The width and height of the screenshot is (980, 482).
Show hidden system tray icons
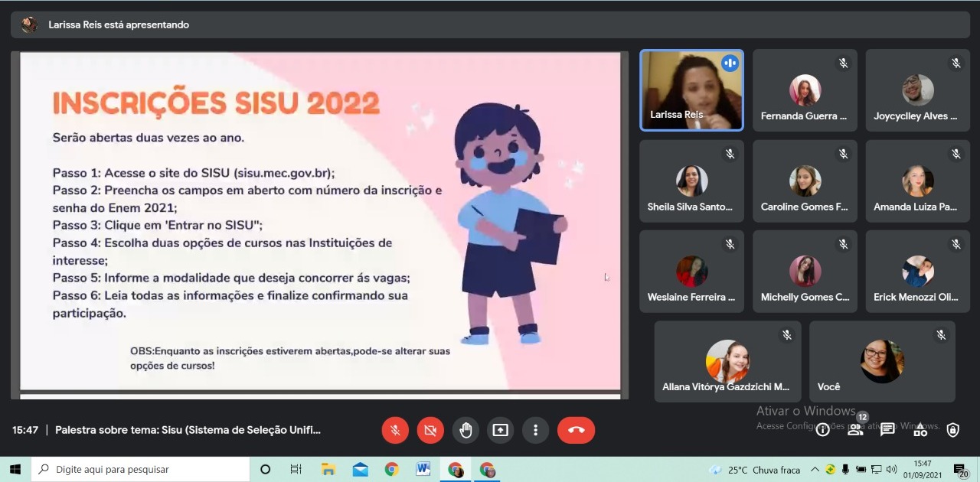(815, 469)
